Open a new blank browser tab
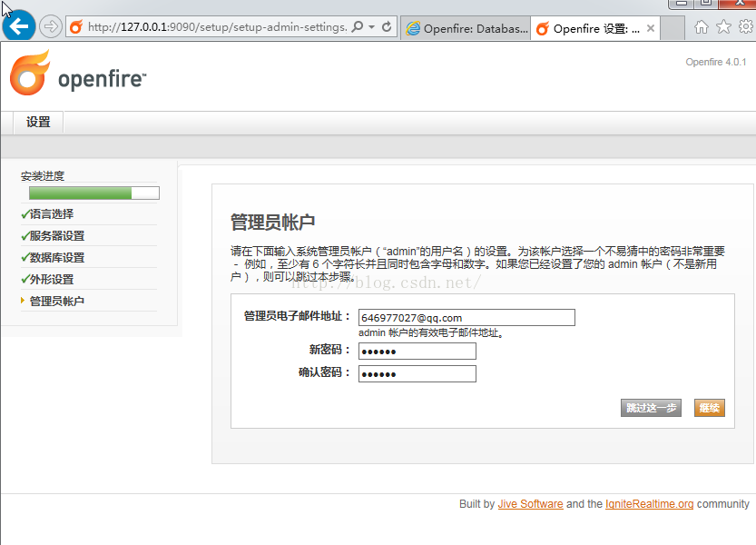The image size is (756, 545). (x=673, y=28)
